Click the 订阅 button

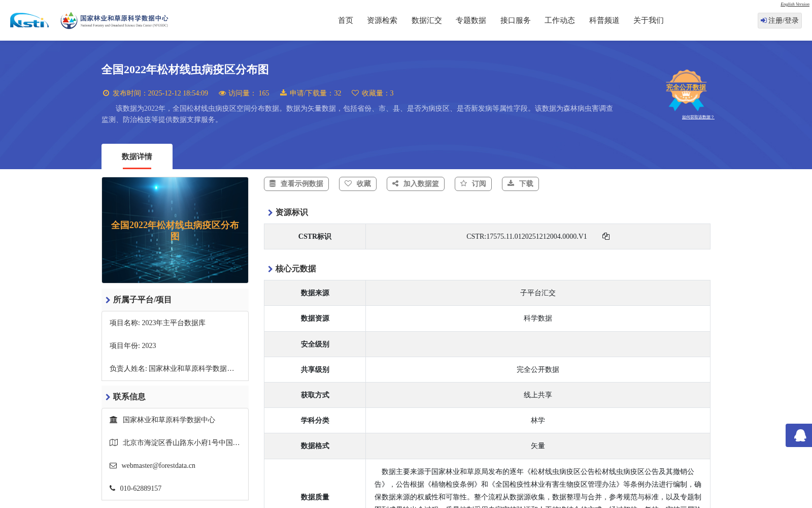(x=473, y=184)
